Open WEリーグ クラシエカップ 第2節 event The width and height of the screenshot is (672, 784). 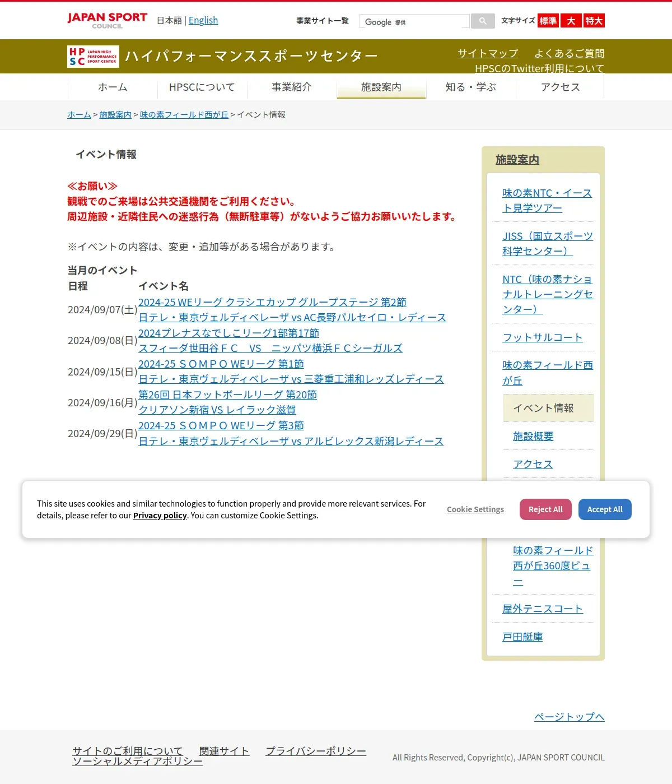pyautogui.click(x=272, y=302)
